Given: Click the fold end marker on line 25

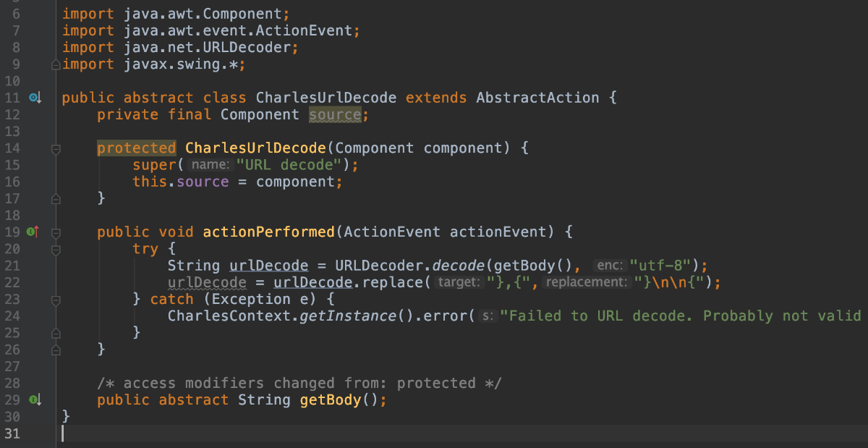Looking at the screenshot, I should tap(56, 332).
